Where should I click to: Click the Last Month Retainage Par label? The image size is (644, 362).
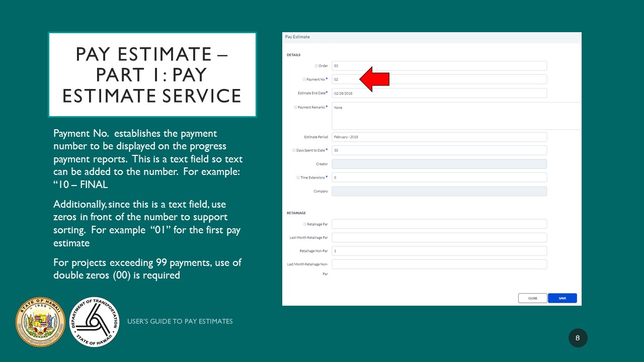309,237
